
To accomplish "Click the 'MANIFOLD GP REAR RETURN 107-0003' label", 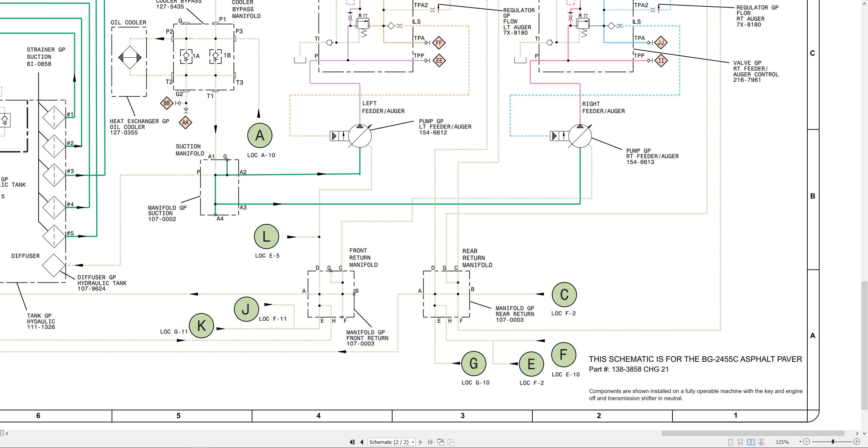I will (515, 314).
